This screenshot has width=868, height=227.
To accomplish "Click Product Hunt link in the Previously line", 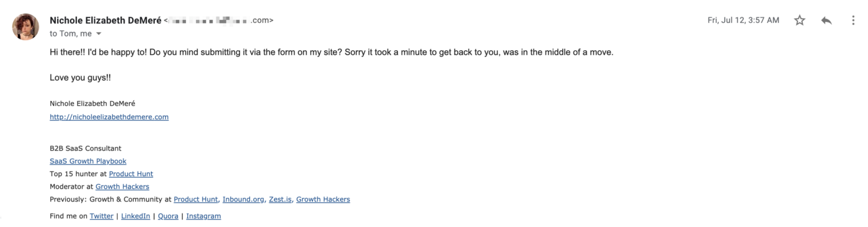I will [196, 200].
